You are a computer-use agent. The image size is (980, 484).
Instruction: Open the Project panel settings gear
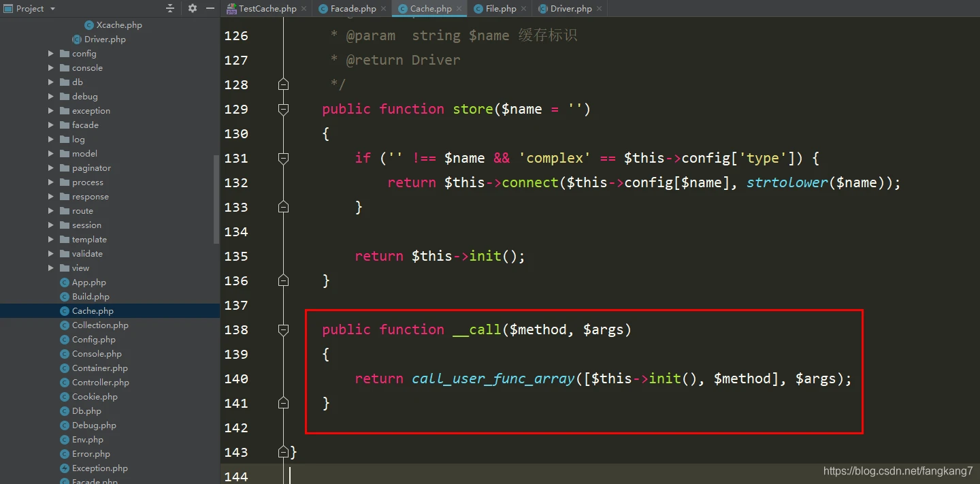coord(193,8)
